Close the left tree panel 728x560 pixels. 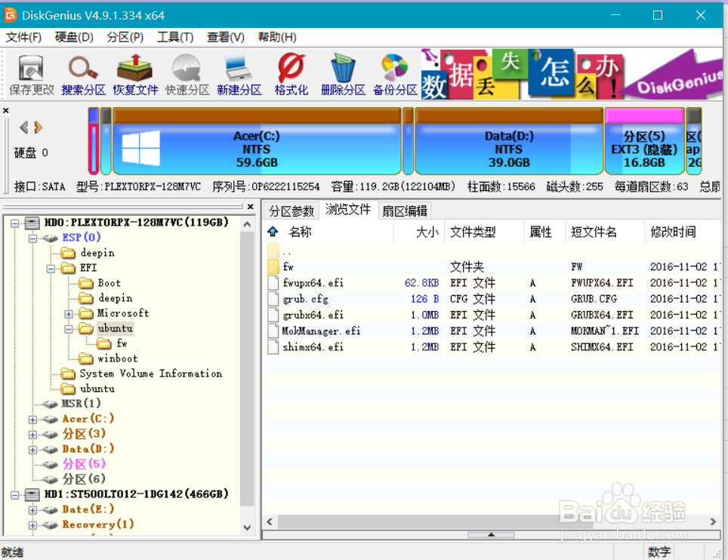pyautogui.click(x=250, y=207)
